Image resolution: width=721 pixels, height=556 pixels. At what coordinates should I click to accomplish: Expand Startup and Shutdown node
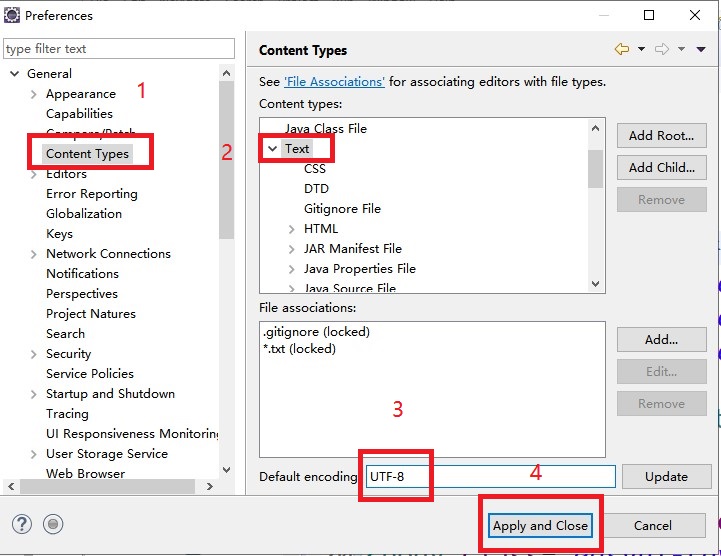pyautogui.click(x=33, y=394)
